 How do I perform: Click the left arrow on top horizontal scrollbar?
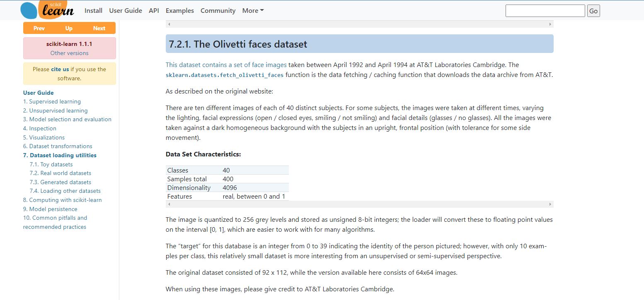point(169,24)
